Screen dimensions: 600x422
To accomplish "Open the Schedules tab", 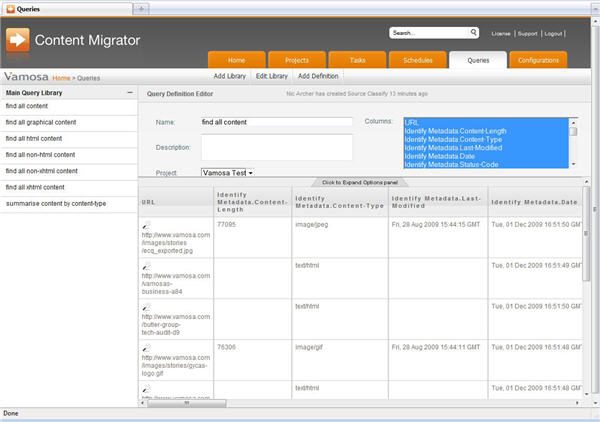I will (x=418, y=60).
